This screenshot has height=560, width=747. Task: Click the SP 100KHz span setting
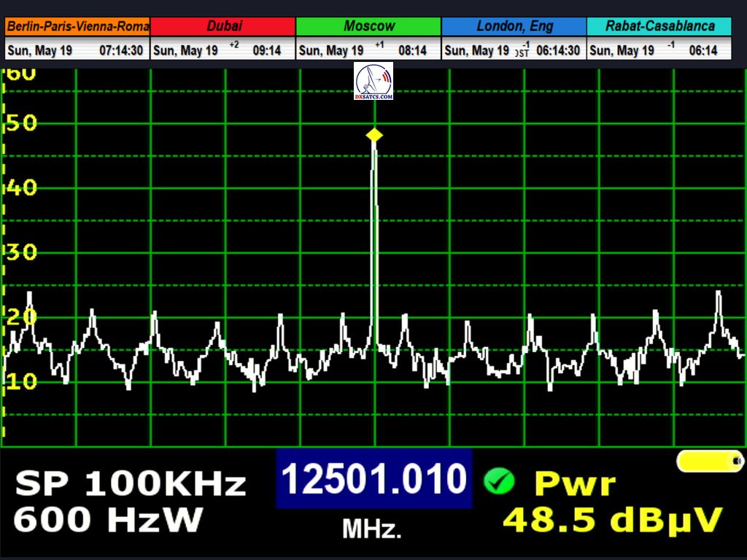click(x=131, y=483)
